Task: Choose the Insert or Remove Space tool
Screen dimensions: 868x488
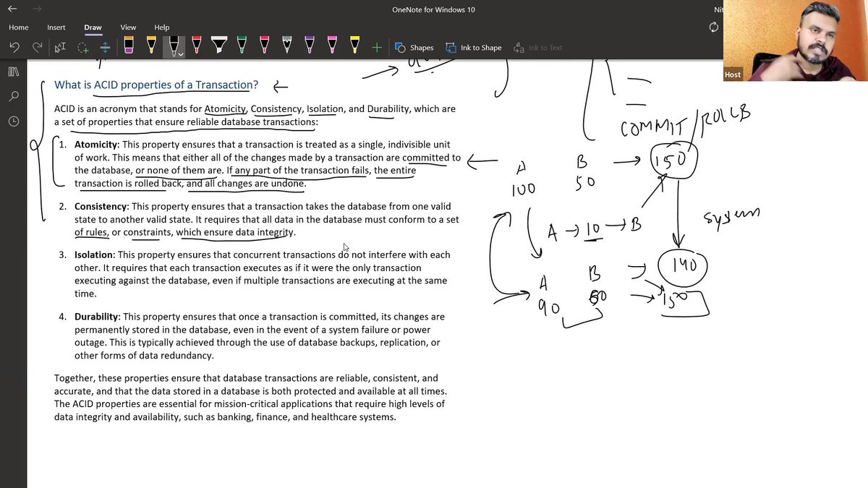Action: [105, 48]
